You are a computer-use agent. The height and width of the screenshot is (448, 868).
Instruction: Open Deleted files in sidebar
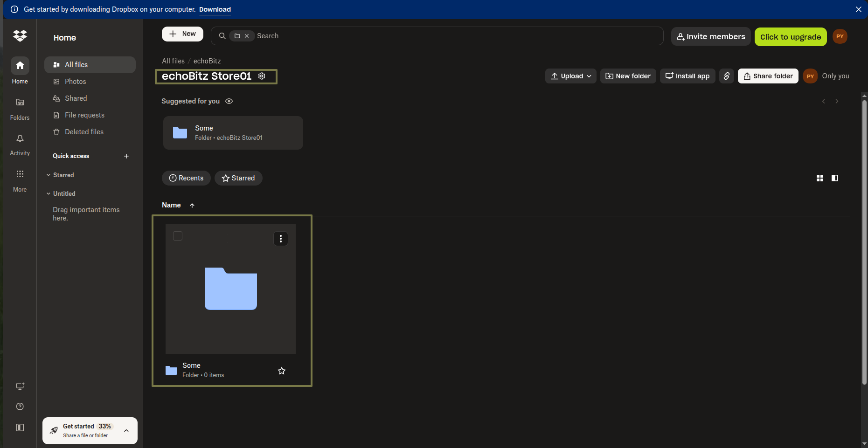coord(90,132)
